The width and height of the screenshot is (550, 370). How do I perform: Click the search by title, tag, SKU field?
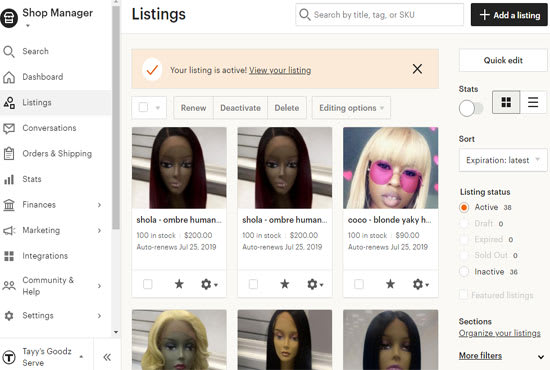[380, 15]
